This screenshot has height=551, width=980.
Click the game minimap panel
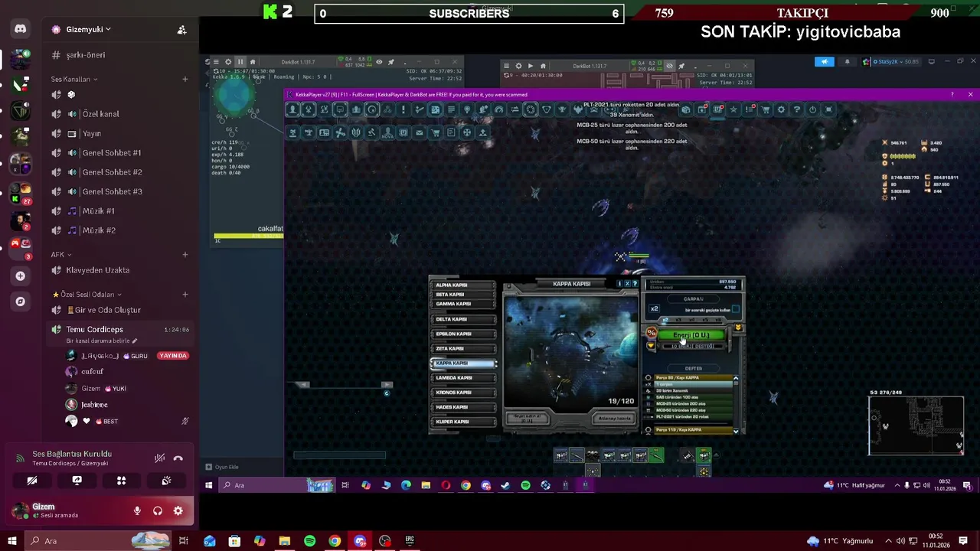point(916,425)
